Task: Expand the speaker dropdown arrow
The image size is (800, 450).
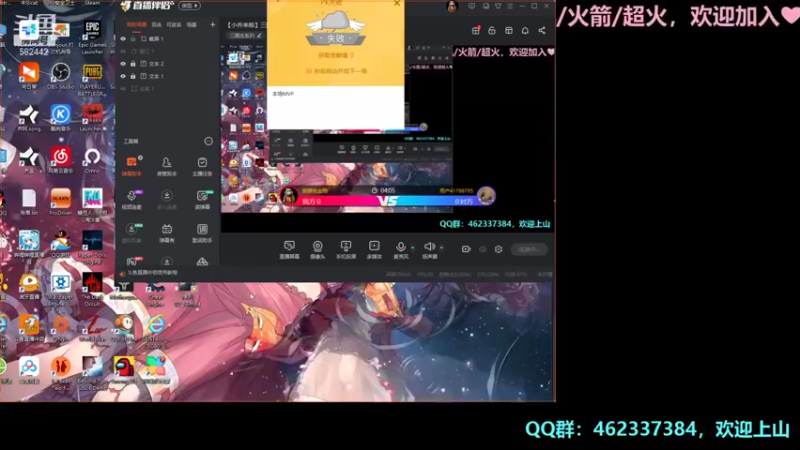Action: click(x=441, y=248)
